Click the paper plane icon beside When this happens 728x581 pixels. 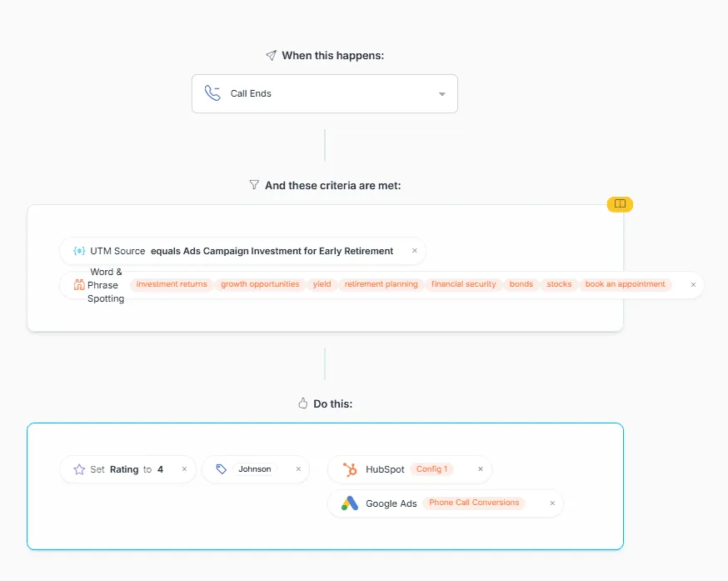272,55
